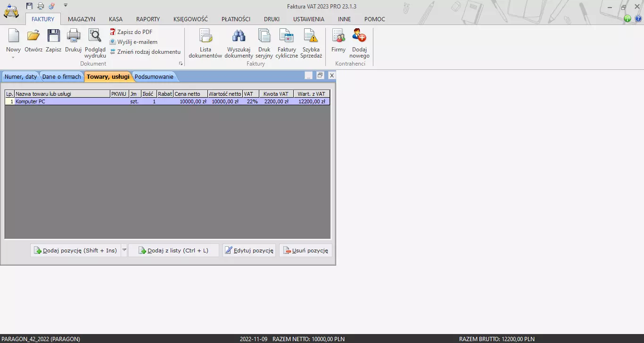This screenshot has width=644, height=343.
Task: Save the document with the Zapisz icon
Action: (53, 36)
